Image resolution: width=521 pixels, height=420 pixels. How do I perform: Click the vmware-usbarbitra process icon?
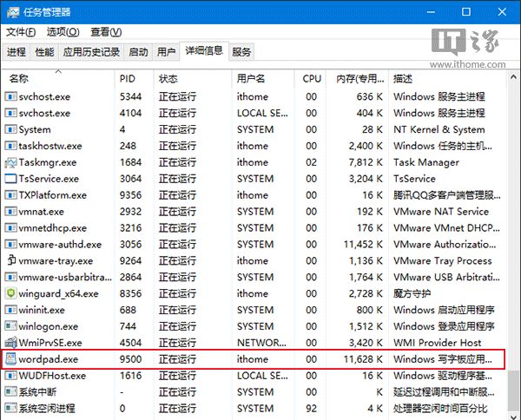point(10,277)
